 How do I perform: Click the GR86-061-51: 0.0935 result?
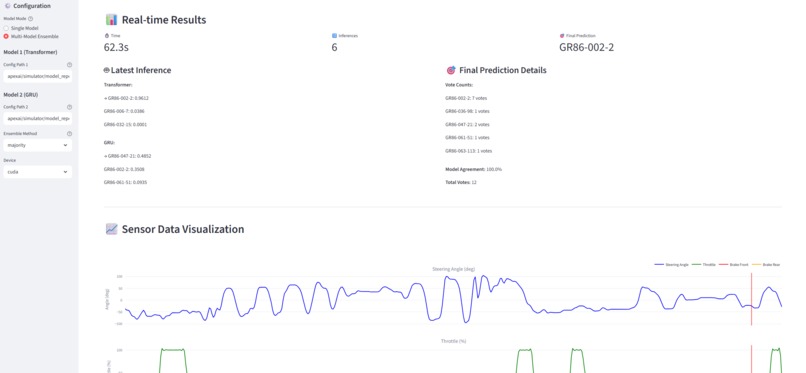coord(125,182)
